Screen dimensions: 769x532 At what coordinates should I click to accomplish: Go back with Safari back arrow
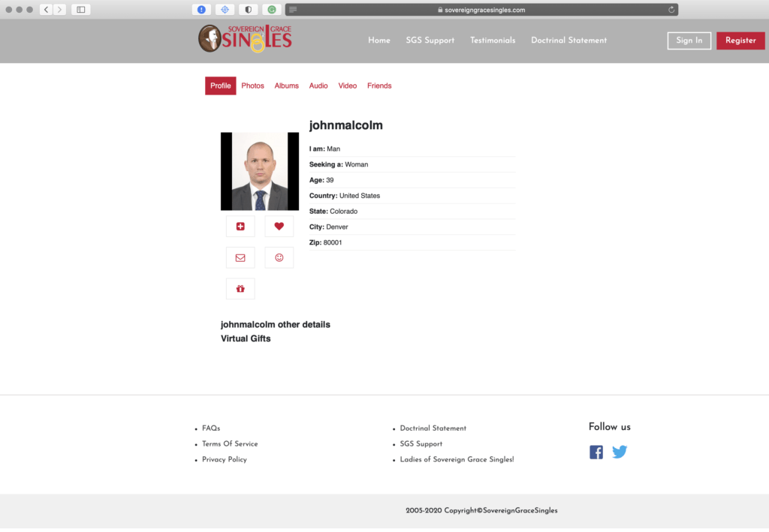pos(46,9)
